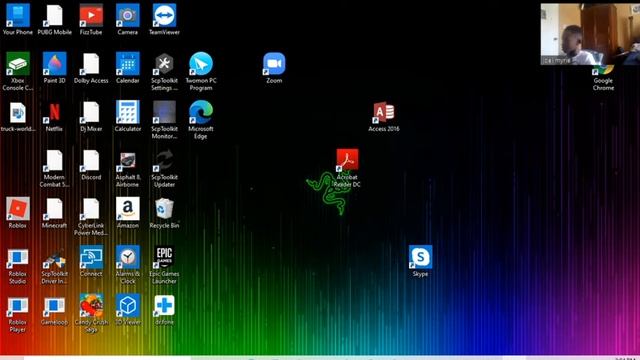Image resolution: width=640 pixels, height=360 pixels.
Task: Select the Modern Combat 5 icon
Action: 54,160
